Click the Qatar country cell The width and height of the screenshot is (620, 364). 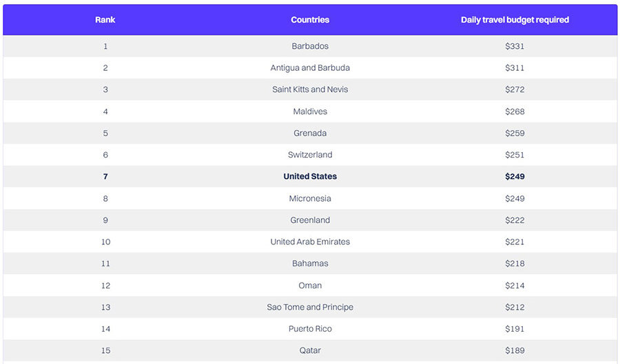point(310,350)
